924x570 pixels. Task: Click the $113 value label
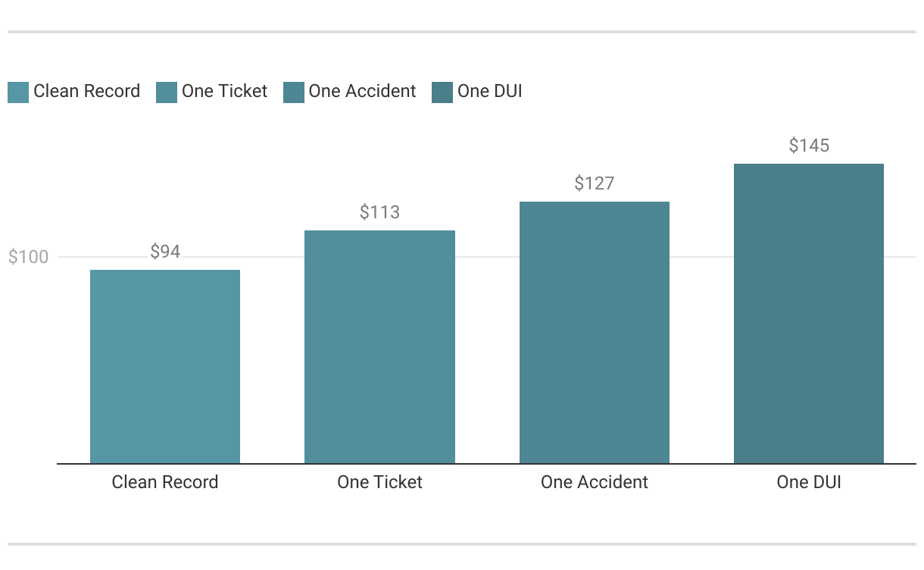379,212
